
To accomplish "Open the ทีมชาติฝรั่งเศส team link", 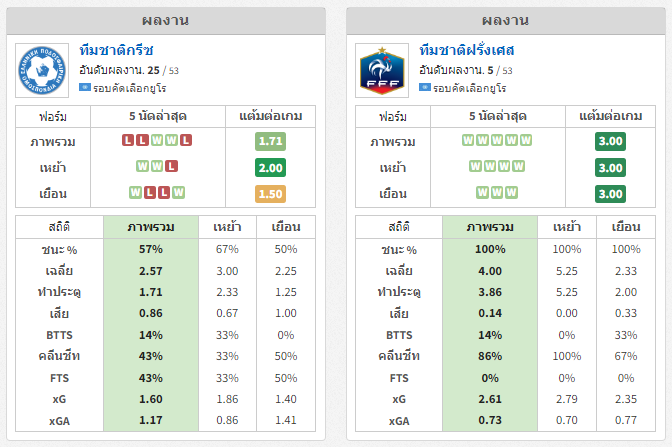I will [467, 51].
